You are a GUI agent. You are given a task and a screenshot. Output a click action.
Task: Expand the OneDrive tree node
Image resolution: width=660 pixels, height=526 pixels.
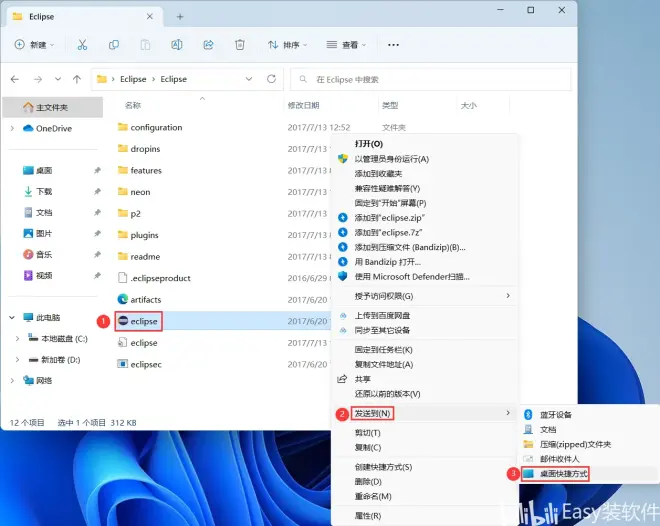coord(12,128)
